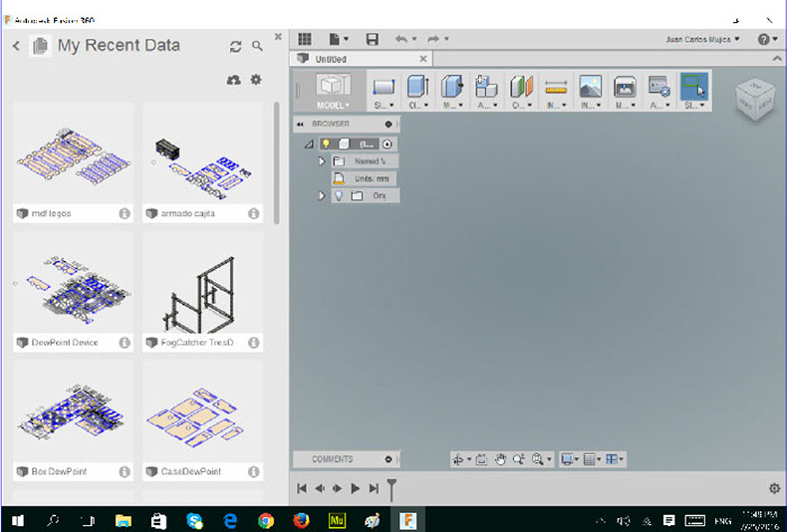The width and height of the screenshot is (787, 532).
Task: Open the Select tool menu
Action: click(x=694, y=91)
